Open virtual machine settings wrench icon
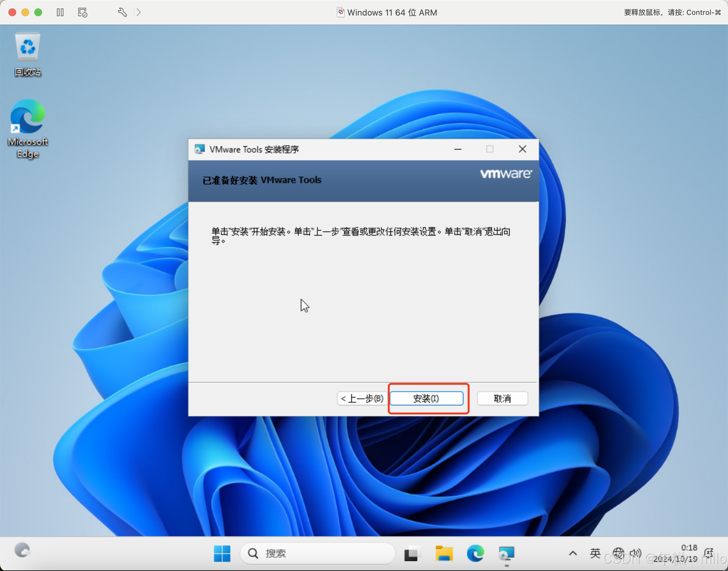Viewport: 728px width, 571px height. coord(122,12)
